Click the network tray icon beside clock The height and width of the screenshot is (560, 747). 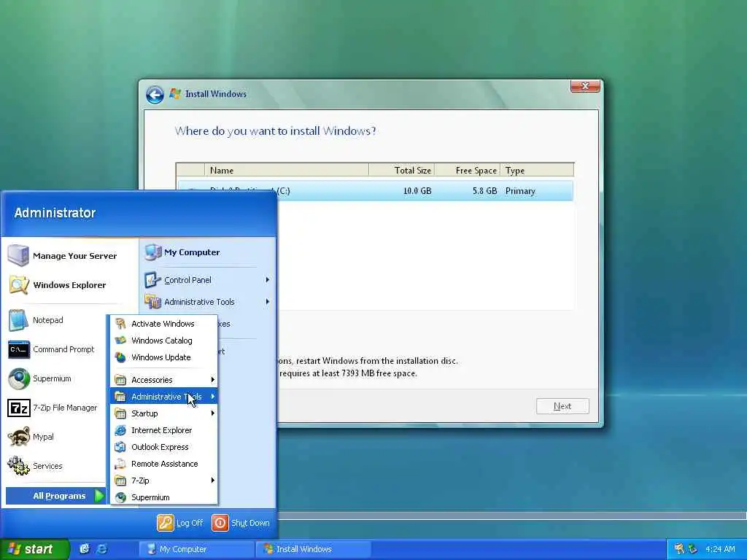click(x=693, y=549)
